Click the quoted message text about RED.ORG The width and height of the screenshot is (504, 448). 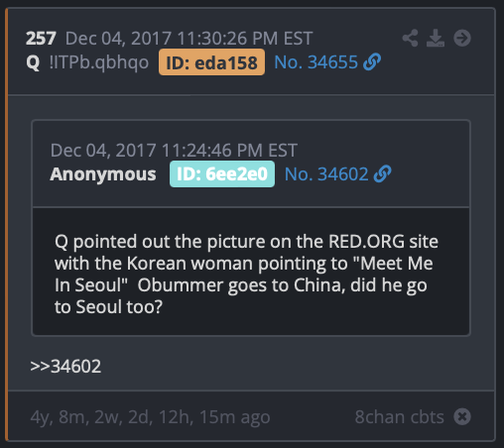click(x=247, y=274)
